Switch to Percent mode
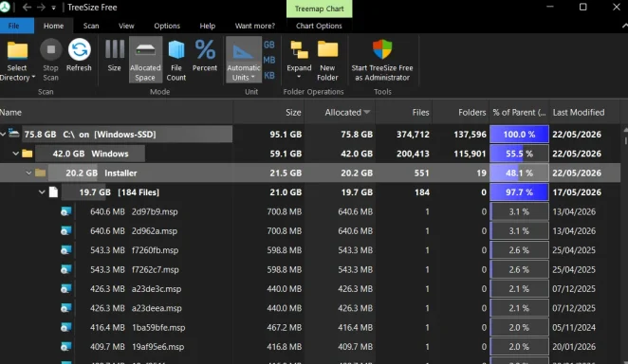The height and width of the screenshot is (364, 628). 205,55
